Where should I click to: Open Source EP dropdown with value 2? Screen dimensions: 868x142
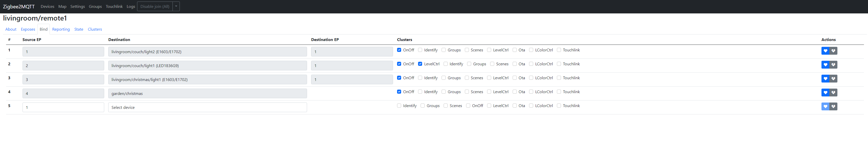tap(63, 66)
